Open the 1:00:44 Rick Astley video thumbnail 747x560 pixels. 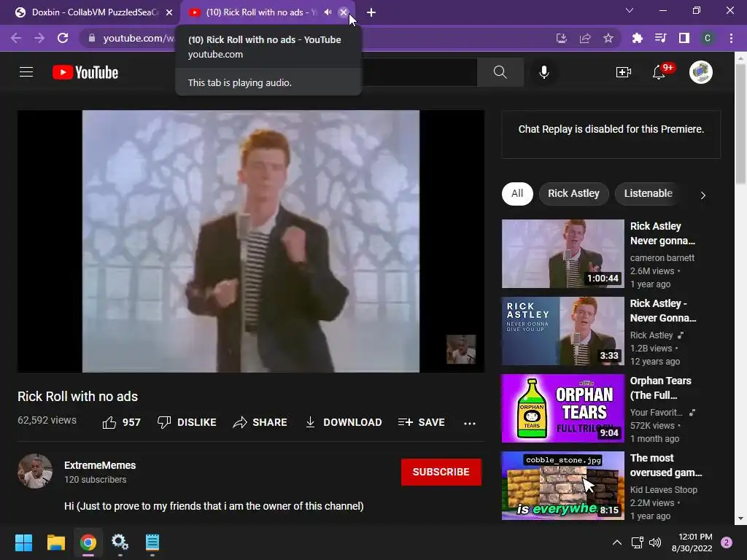tap(563, 254)
